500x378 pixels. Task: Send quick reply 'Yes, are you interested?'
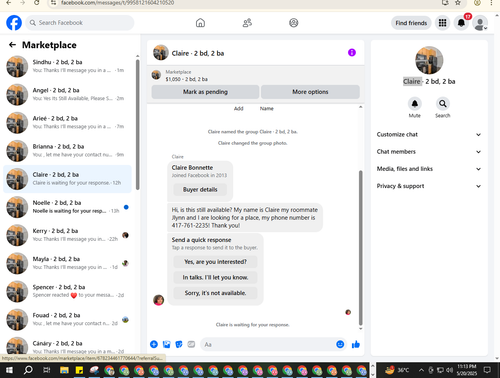point(215,262)
